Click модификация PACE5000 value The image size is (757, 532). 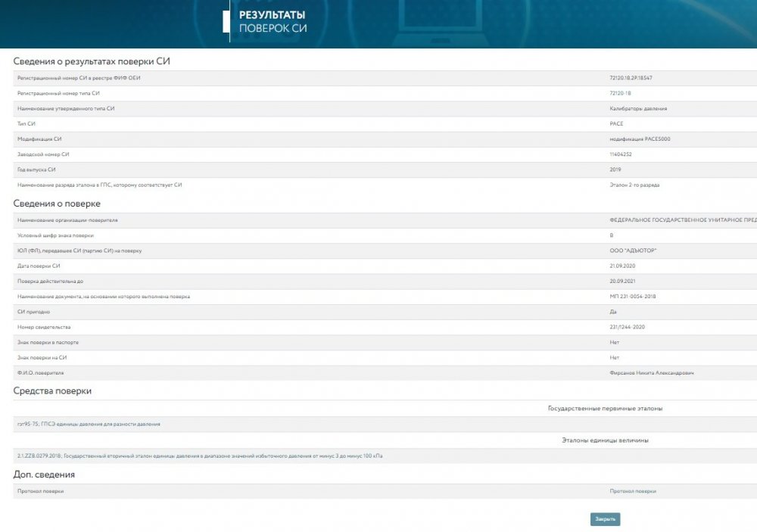coord(640,139)
